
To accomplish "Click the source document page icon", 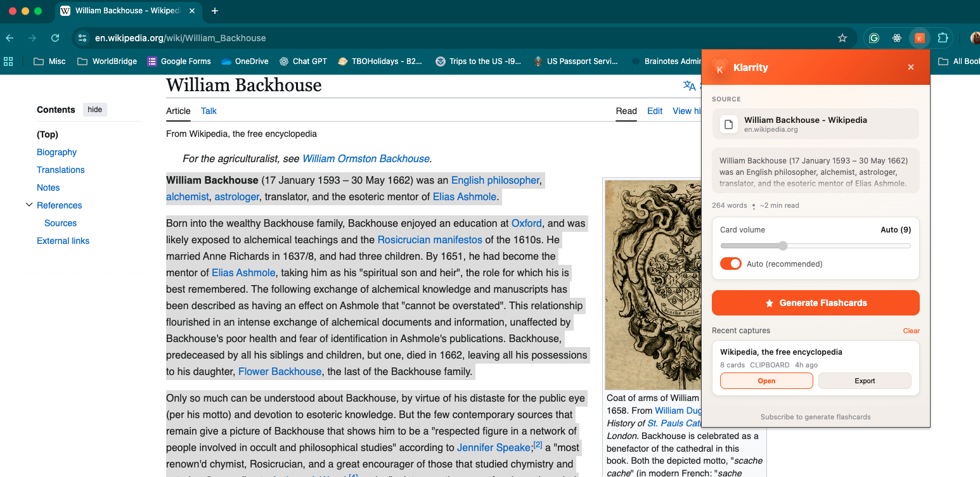I will click(729, 124).
